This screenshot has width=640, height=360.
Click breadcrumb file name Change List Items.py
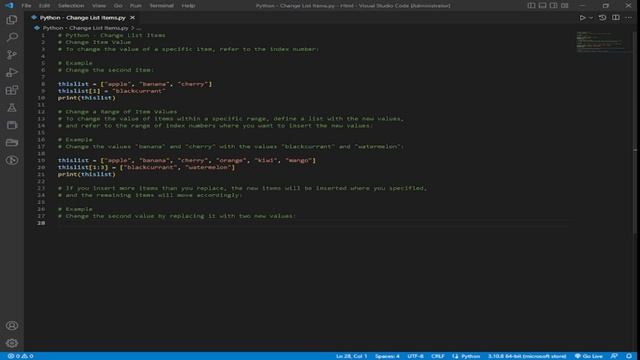pyautogui.click(x=86, y=28)
